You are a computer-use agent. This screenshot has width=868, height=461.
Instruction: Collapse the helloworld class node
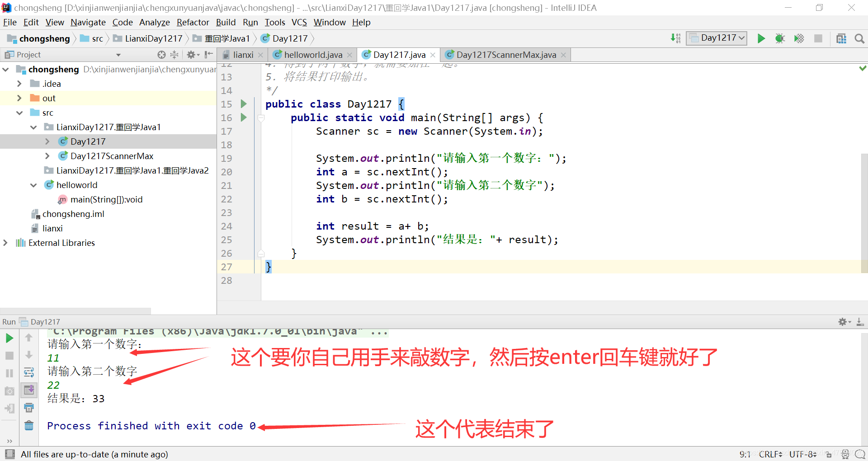tap(33, 185)
